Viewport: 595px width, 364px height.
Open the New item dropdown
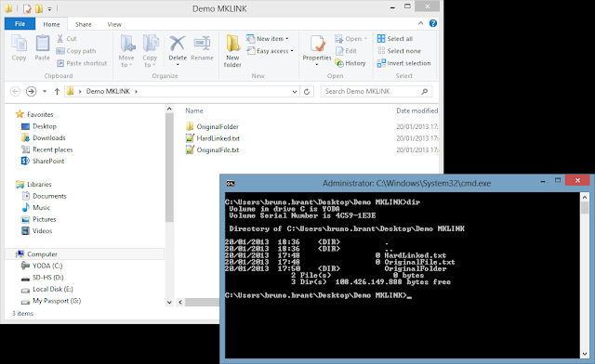(268, 39)
